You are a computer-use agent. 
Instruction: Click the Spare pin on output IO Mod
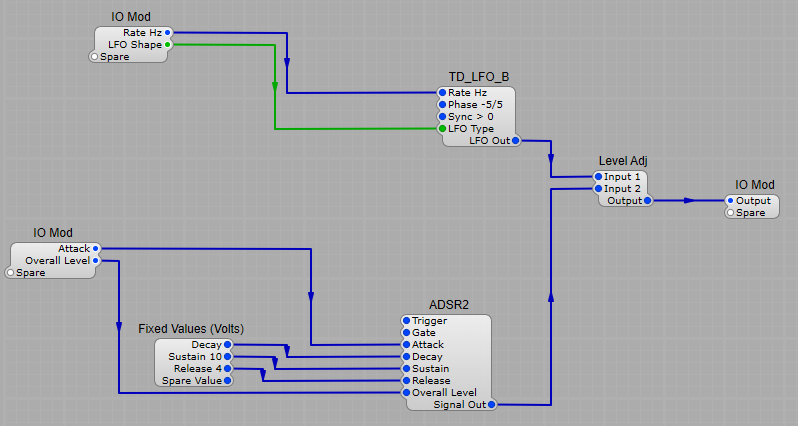[731, 213]
